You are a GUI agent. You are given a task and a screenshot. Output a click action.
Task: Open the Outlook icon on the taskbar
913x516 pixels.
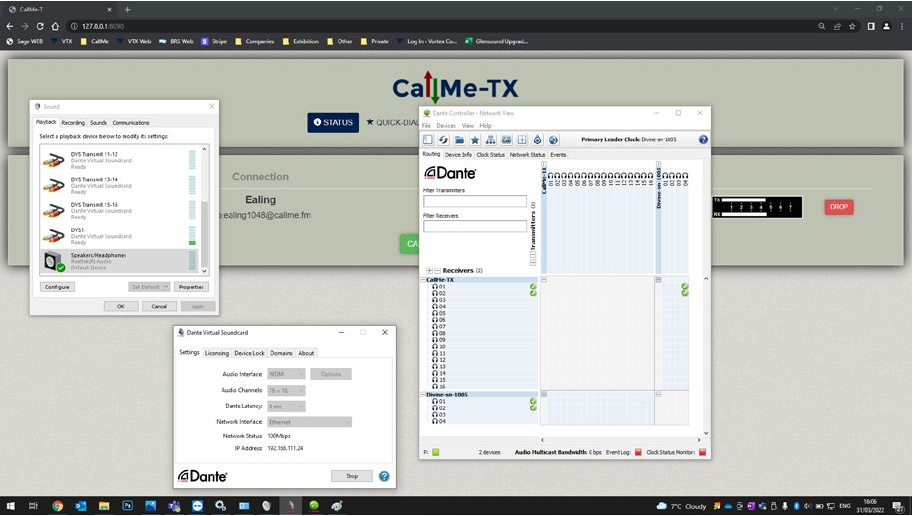pyautogui.click(x=80, y=506)
